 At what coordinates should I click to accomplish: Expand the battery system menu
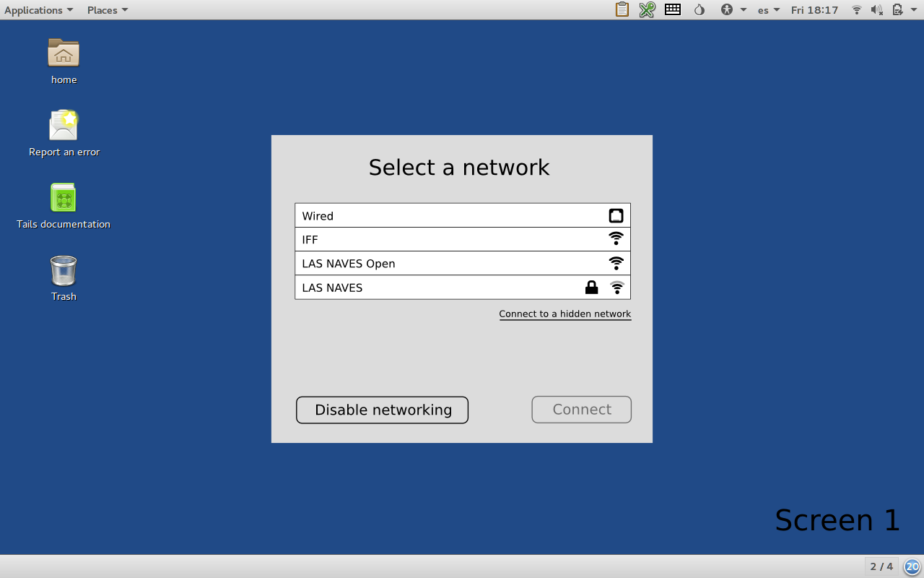click(902, 9)
